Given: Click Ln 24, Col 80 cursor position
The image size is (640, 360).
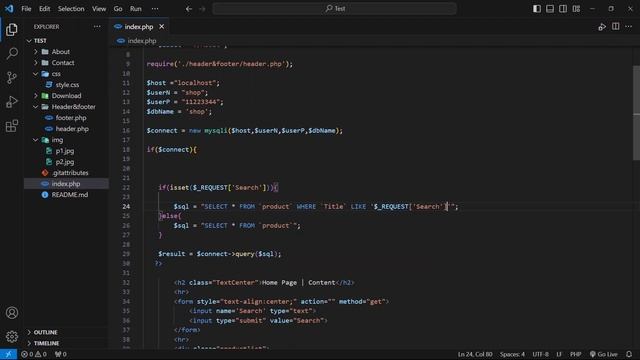Looking at the screenshot, I should point(475,354).
